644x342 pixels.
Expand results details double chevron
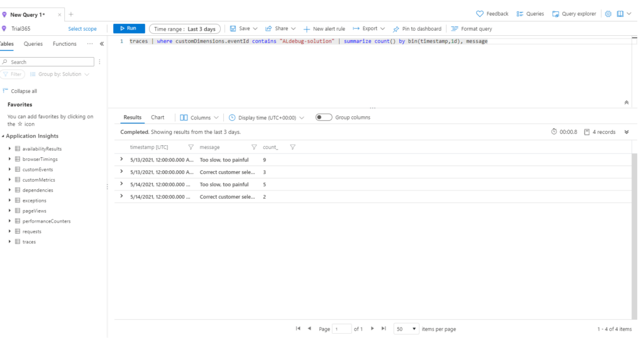coord(626,132)
